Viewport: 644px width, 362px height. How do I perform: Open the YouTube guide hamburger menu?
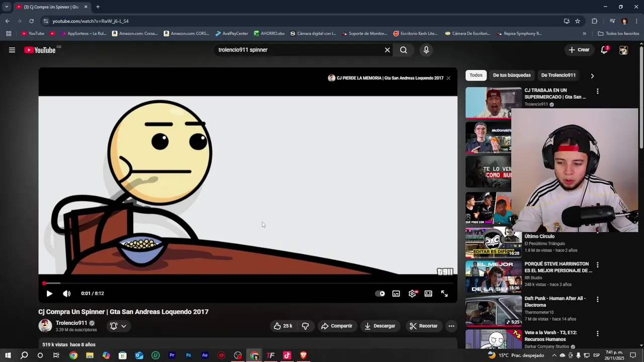coord(12,50)
